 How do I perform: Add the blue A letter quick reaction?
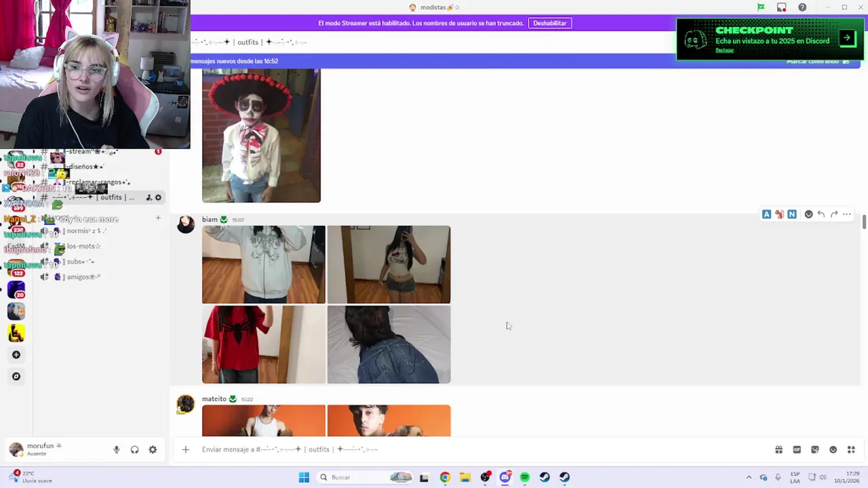(766, 214)
